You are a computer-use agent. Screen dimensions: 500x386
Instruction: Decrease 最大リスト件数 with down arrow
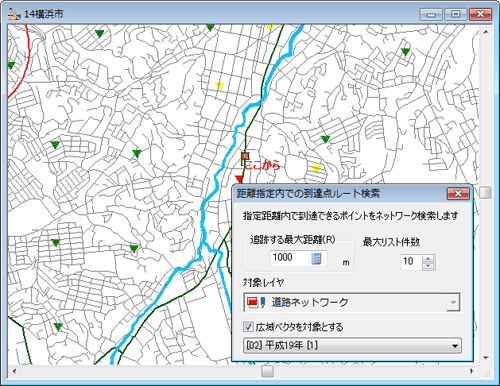pos(428,266)
